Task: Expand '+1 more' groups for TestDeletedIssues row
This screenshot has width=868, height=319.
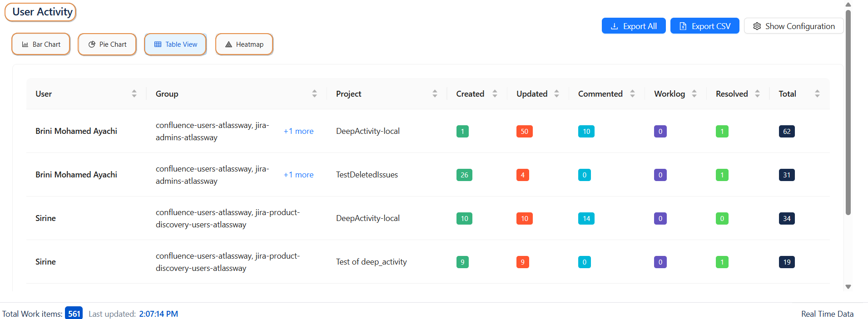Action: click(x=298, y=175)
